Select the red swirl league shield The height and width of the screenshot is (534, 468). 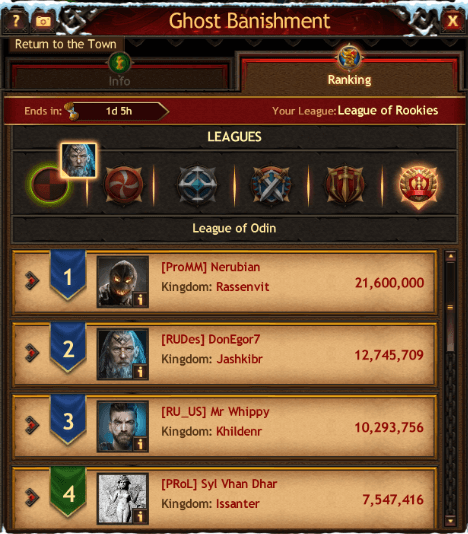123,185
